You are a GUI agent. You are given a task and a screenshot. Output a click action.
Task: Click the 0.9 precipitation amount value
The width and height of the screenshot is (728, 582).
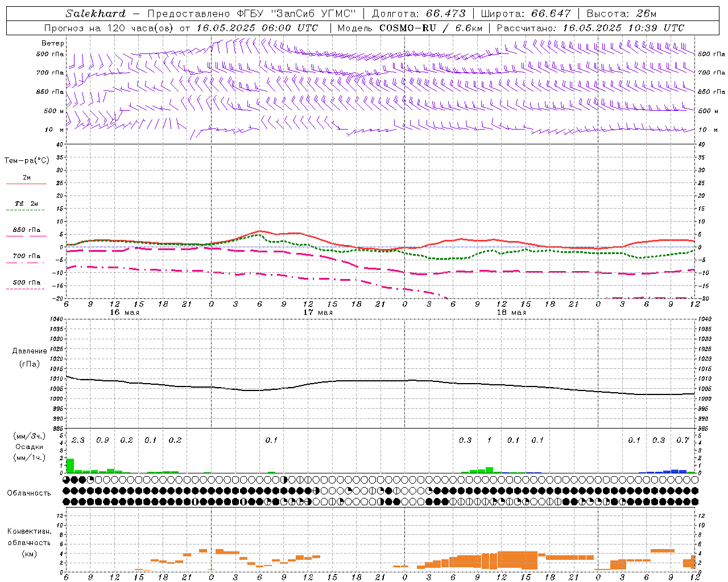pyautogui.click(x=102, y=440)
